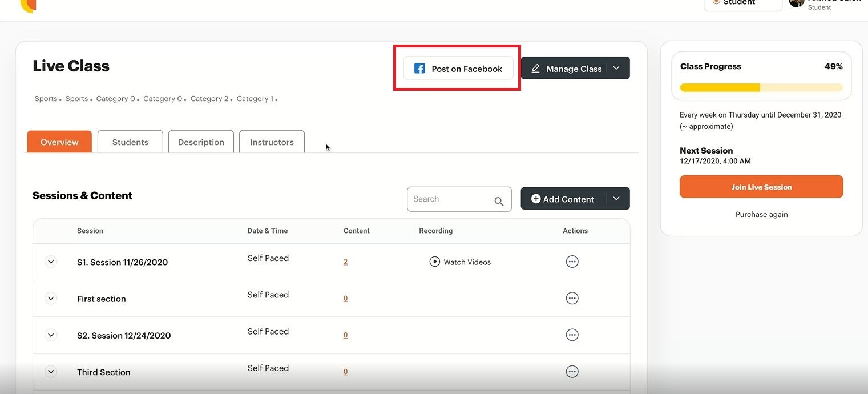The image size is (868, 394).
Task: Open actions menu for S2. Session 12/24/2020
Action: point(572,335)
